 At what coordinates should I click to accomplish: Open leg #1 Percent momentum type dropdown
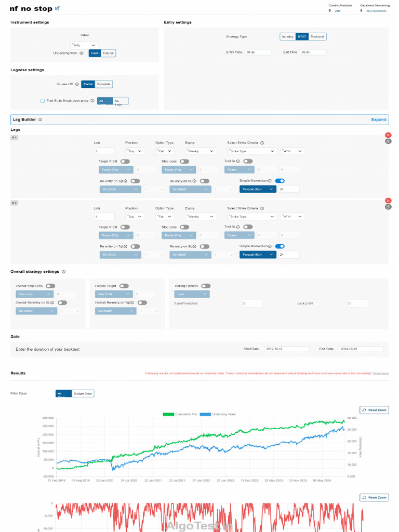point(258,189)
